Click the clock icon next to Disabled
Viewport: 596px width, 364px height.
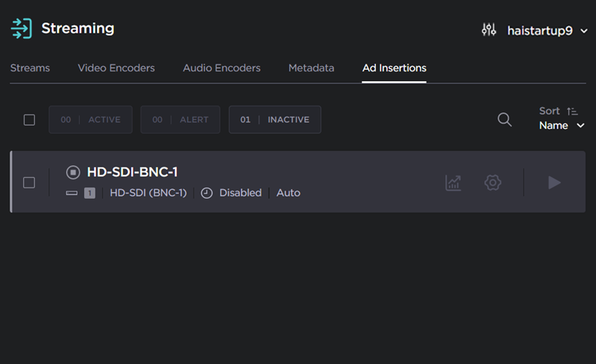coord(207,193)
